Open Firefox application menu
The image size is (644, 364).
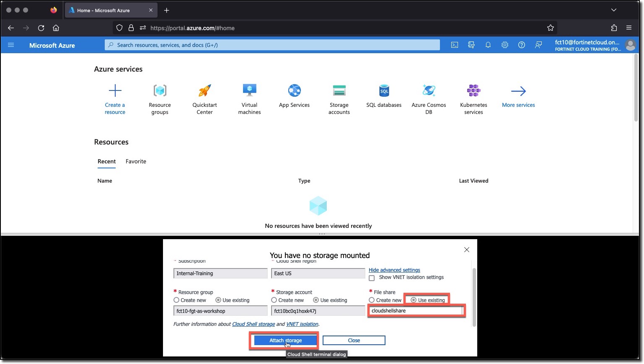(x=629, y=28)
